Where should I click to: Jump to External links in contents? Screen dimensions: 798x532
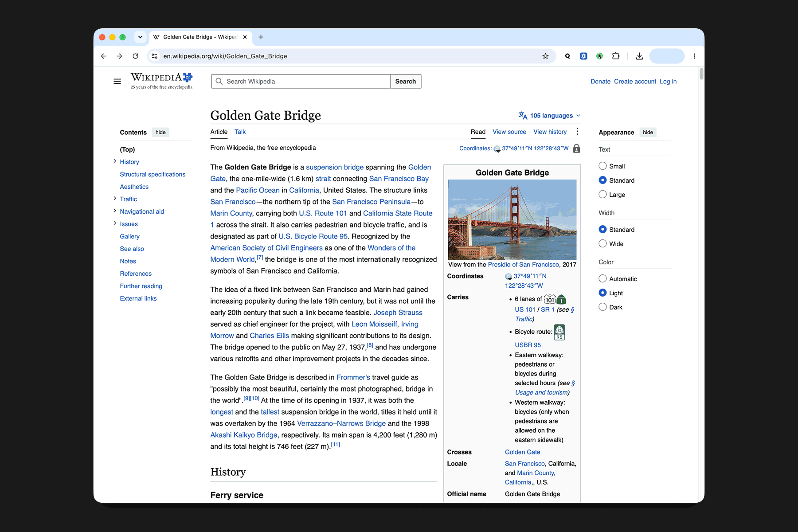tap(138, 298)
